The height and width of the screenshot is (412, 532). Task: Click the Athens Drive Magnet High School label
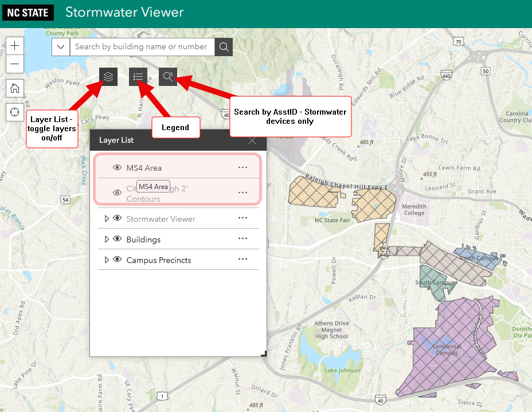point(331,330)
